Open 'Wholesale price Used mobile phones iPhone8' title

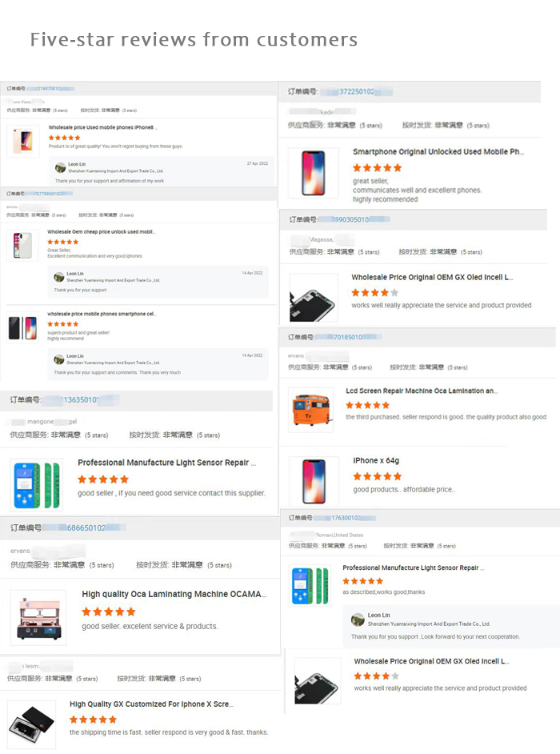[103, 127]
